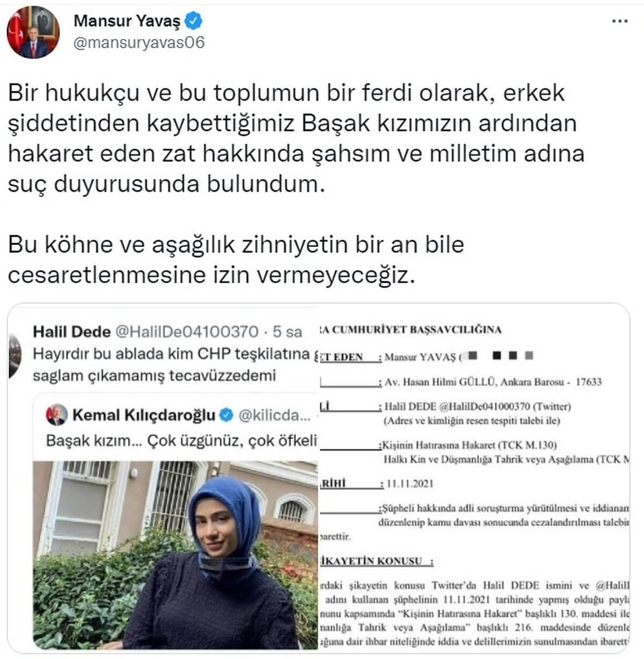
Task: Open the Kemal Kılıçdaroğlu quoted tweet name
Action: coord(144,415)
